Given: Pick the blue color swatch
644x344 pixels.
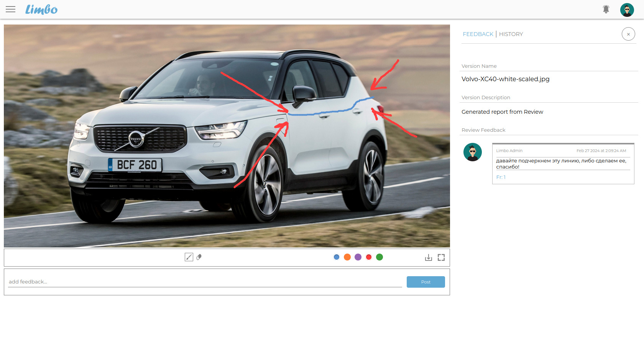Looking at the screenshot, I should (337, 257).
